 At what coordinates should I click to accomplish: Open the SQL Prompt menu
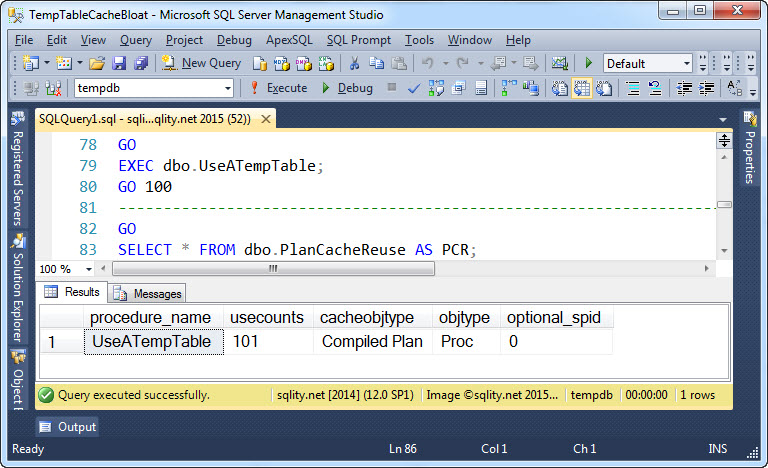point(359,40)
